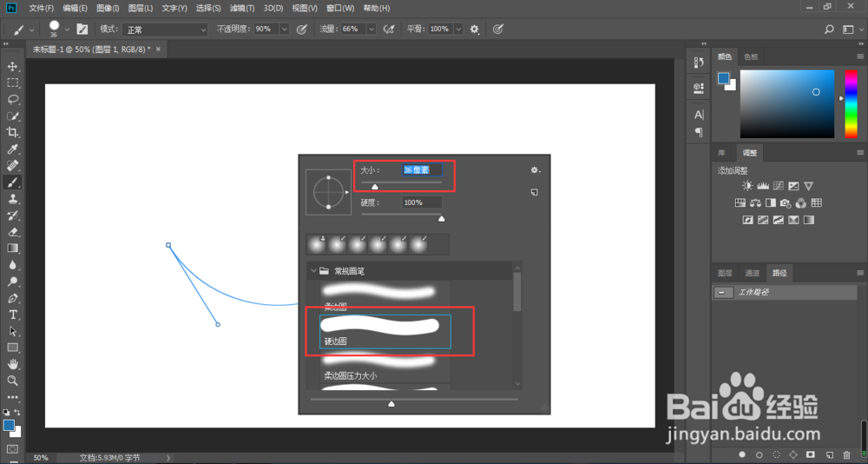This screenshot has height=464, width=868.
Task: Toggle pressure for size button
Action: 498,30
